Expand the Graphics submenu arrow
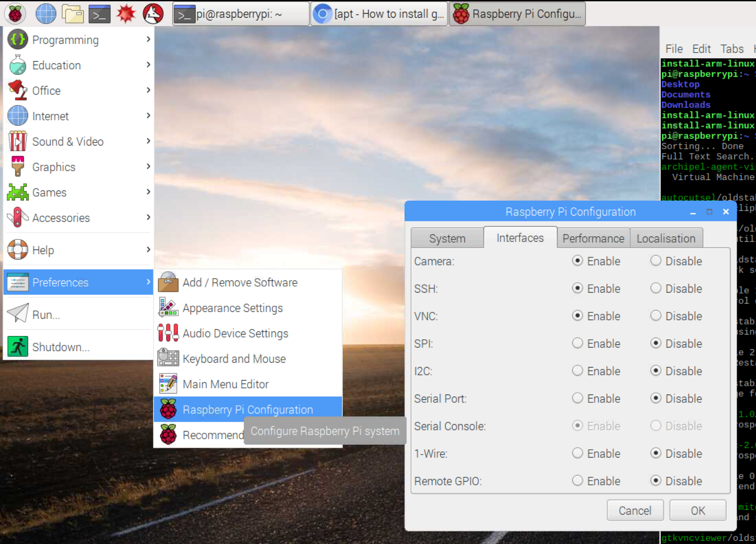756x544 pixels. 148,166
